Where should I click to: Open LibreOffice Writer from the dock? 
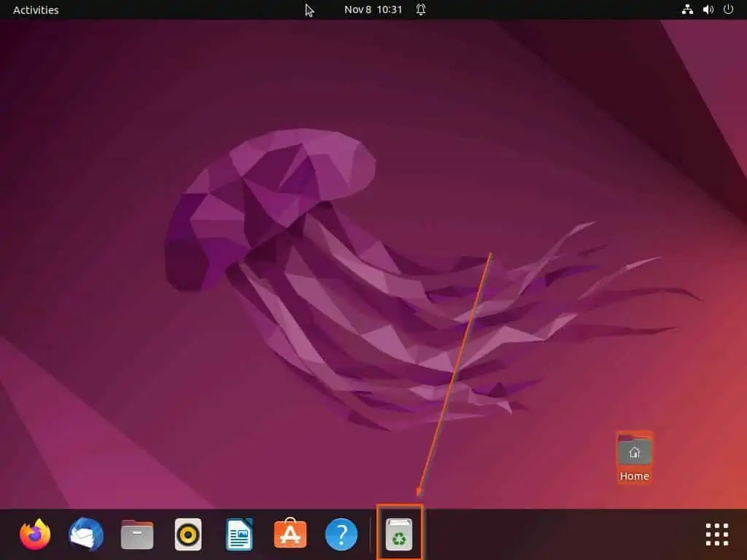(x=239, y=535)
